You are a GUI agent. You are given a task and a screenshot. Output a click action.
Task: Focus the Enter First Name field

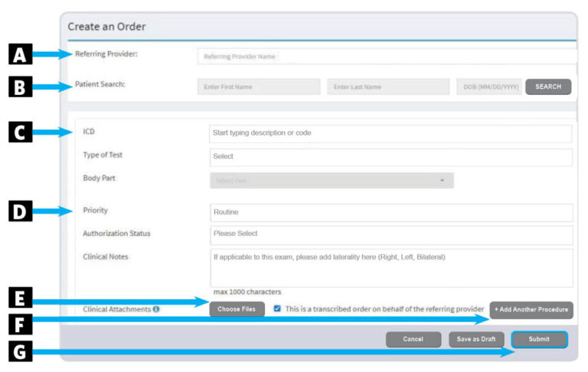pyautogui.click(x=259, y=87)
